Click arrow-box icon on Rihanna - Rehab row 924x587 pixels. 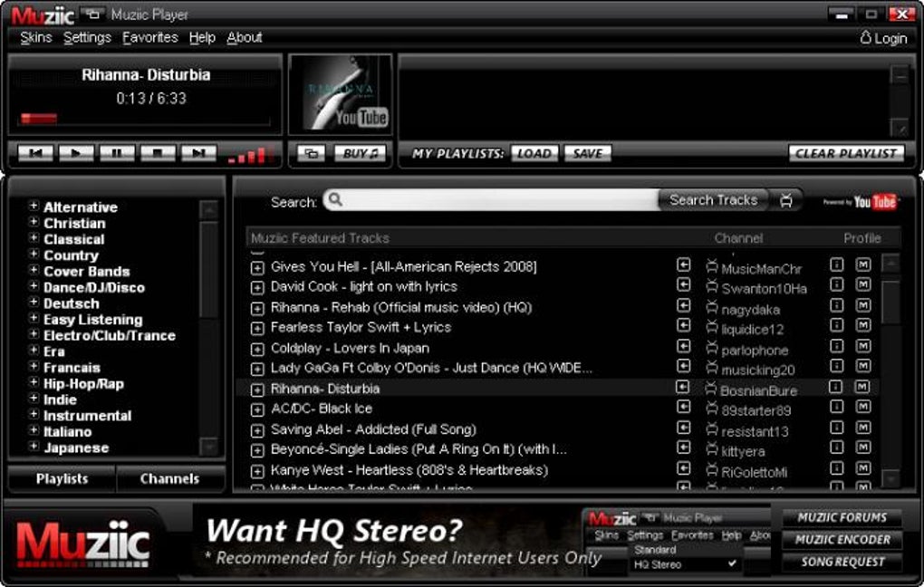[x=684, y=305]
